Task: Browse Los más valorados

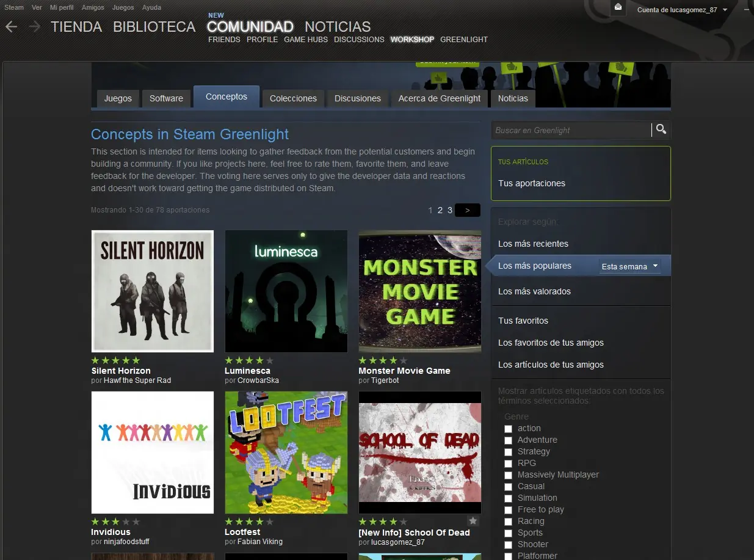Action: [534, 291]
